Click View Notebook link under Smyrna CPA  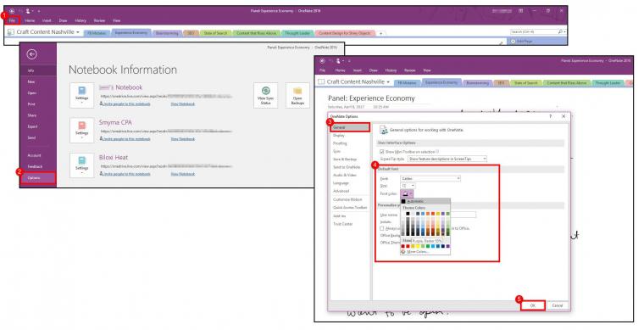coord(183,139)
